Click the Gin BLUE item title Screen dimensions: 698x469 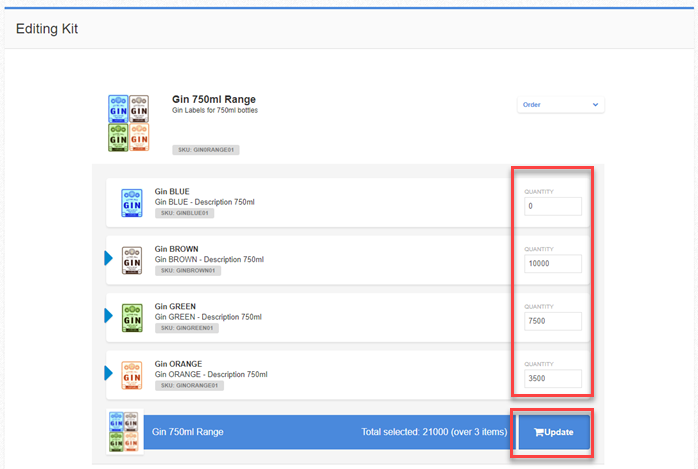tap(172, 191)
